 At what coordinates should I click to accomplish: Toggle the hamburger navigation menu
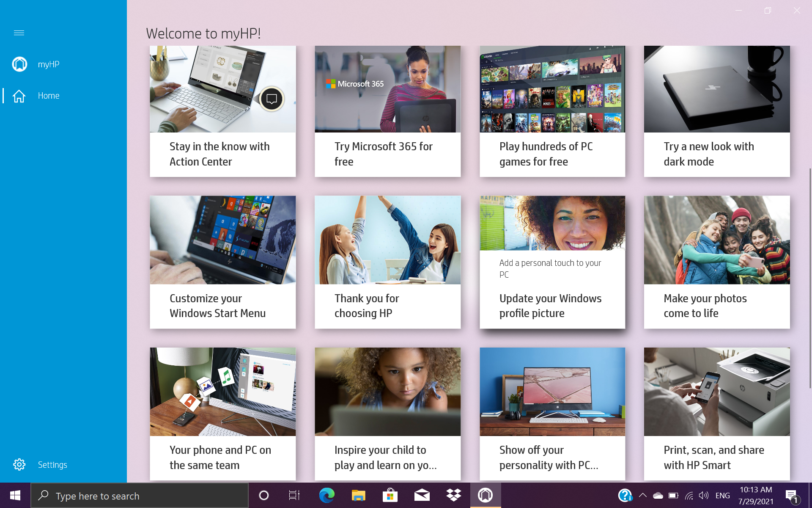[x=19, y=33]
